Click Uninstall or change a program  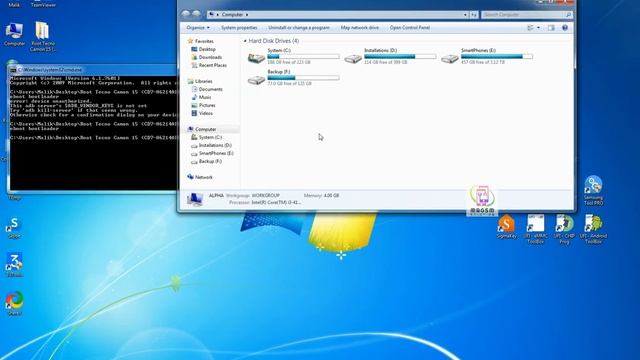click(x=299, y=28)
